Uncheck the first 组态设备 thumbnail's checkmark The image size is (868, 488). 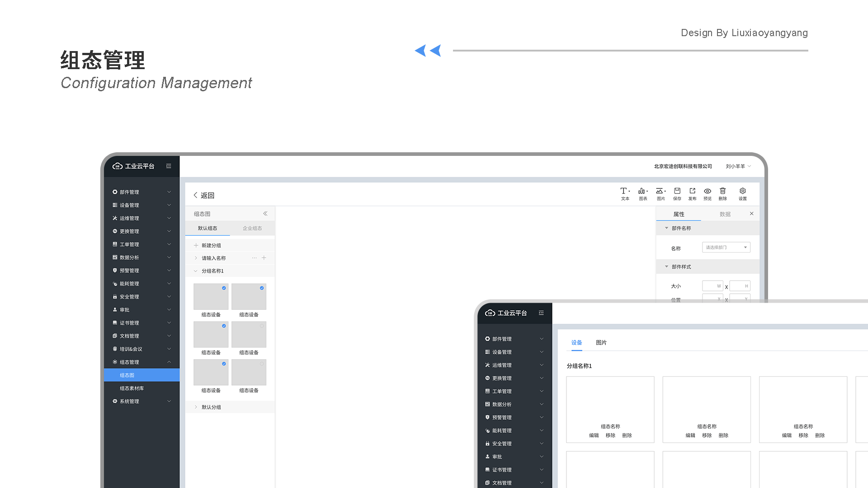(x=224, y=288)
